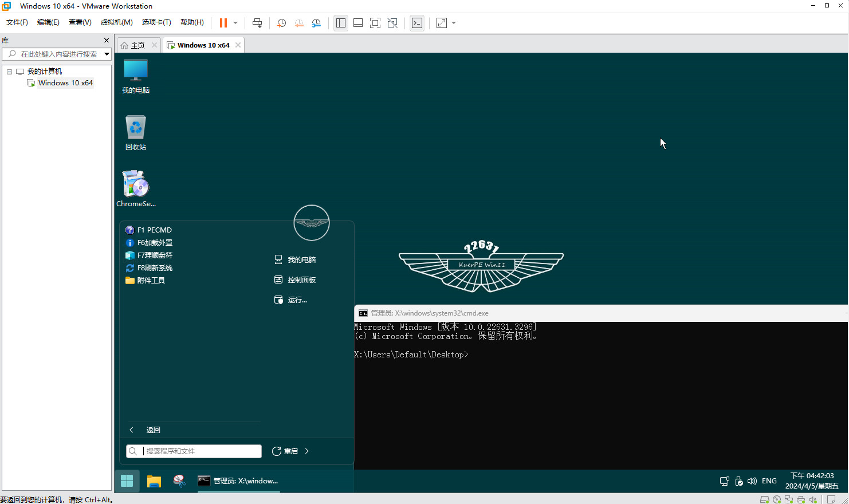The height and width of the screenshot is (504, 849).
Task: Click the hard disk device status icon
Action: click(x=764, y=500)
